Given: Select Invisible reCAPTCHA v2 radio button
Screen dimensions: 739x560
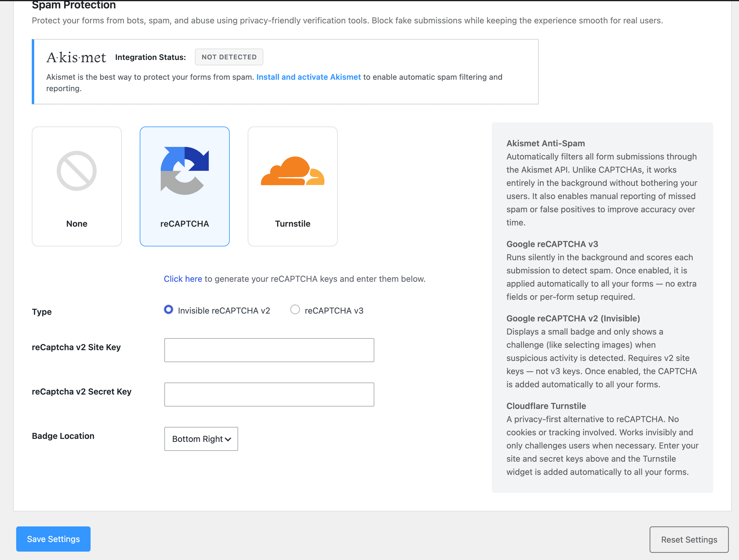Looking at the screenshot, I should (168, 310).
